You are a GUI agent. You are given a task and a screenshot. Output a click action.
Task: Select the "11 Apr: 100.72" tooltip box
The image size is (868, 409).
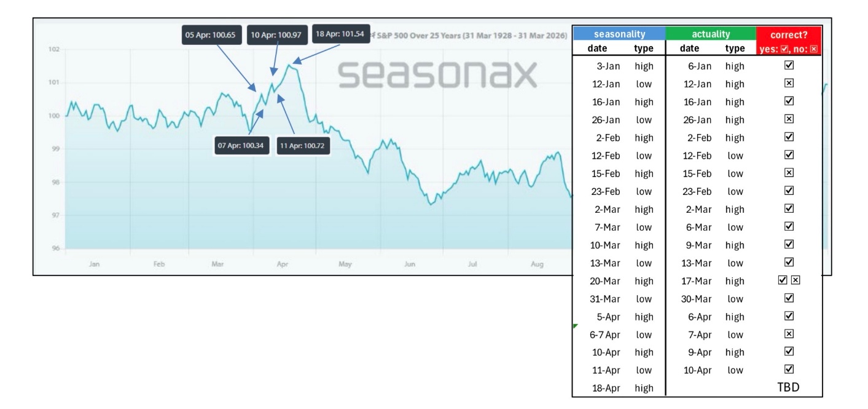pos(303,146)
